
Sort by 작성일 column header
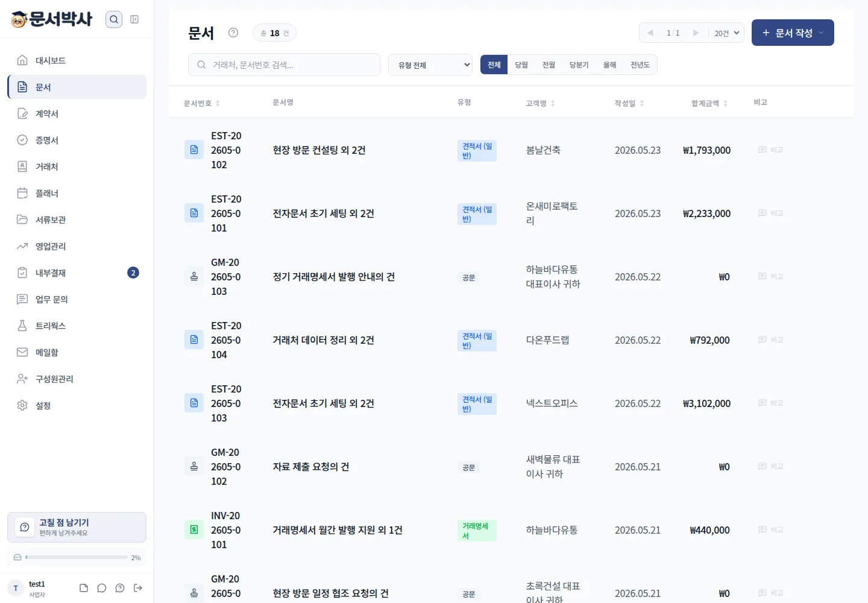pos(630,103)
